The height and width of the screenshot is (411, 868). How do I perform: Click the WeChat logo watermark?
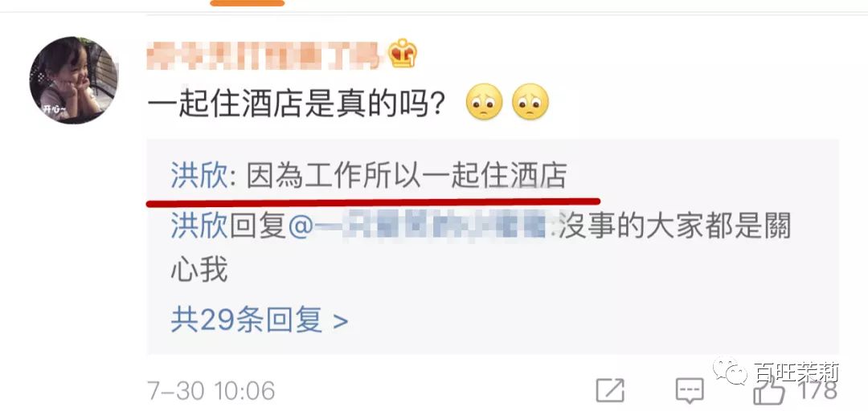coord(731,372)
